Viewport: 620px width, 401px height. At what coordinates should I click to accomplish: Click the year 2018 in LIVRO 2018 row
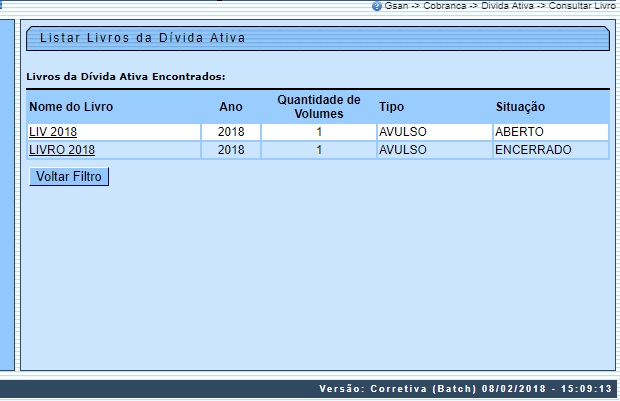point(231,150)
